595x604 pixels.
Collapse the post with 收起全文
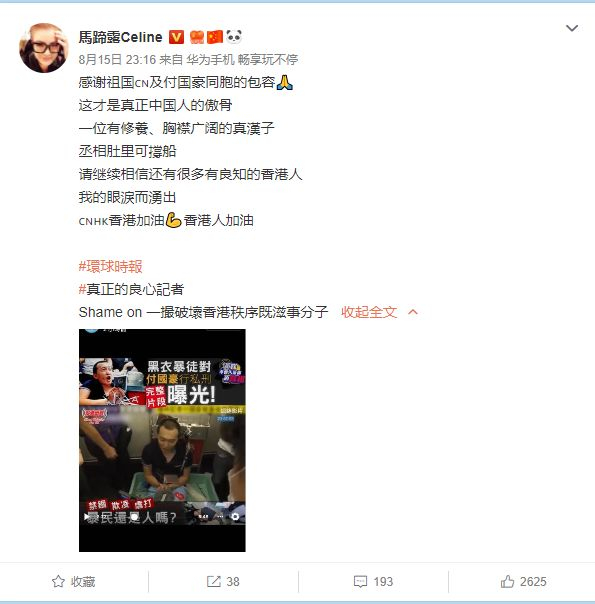(x=369, y=312)
